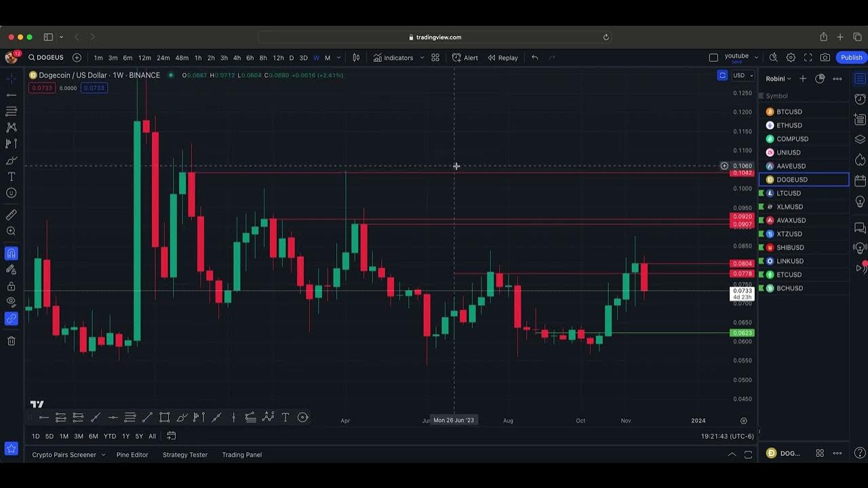The image size is (868, 488).
Task: Start bar Replay mode
Action: pos(502,58)
